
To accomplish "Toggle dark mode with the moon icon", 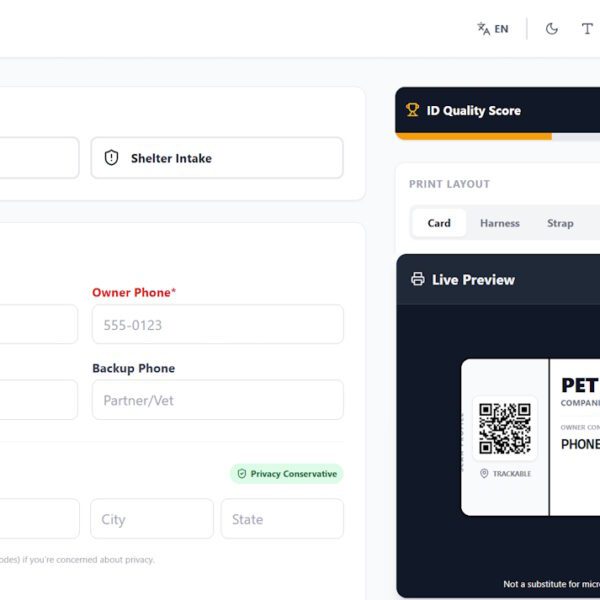I will [x=552, y=29].
